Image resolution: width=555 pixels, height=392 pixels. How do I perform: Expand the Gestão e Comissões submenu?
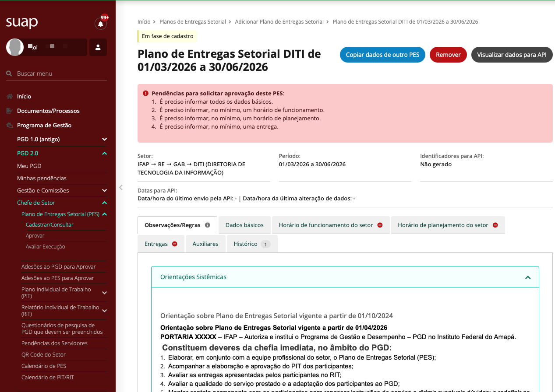pos(104,190)
